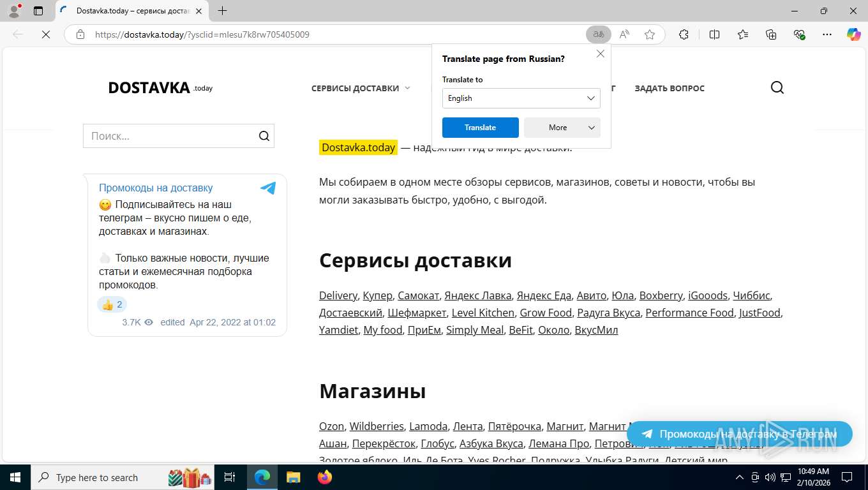868x490 pixels.
Task: Open the Перекрёсток store link
Action: 384,443
